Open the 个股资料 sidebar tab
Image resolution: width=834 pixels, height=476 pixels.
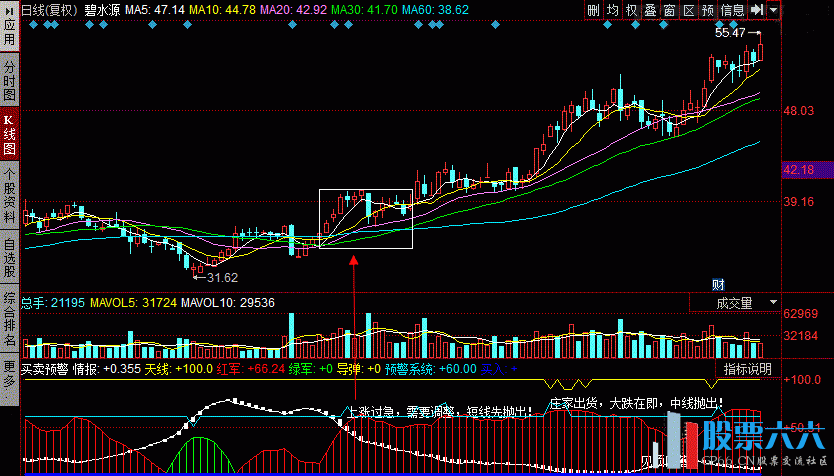coord(9,195)
